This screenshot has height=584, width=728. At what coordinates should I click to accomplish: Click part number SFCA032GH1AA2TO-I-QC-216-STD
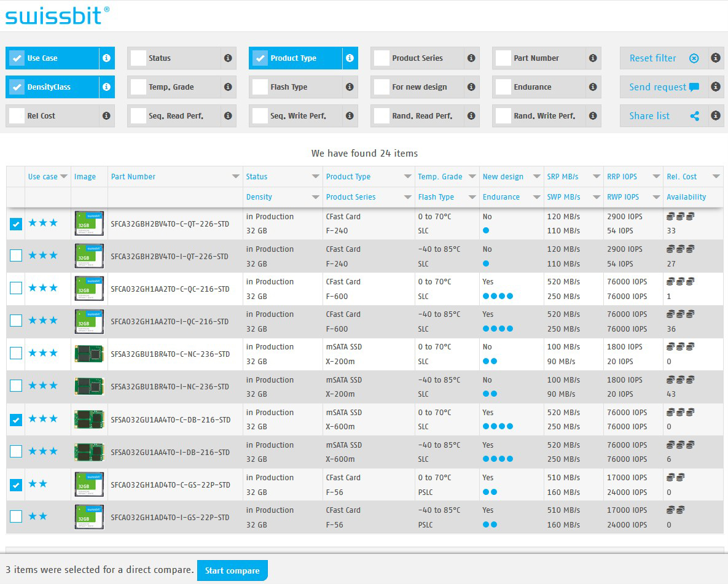[x=170, y=321]
